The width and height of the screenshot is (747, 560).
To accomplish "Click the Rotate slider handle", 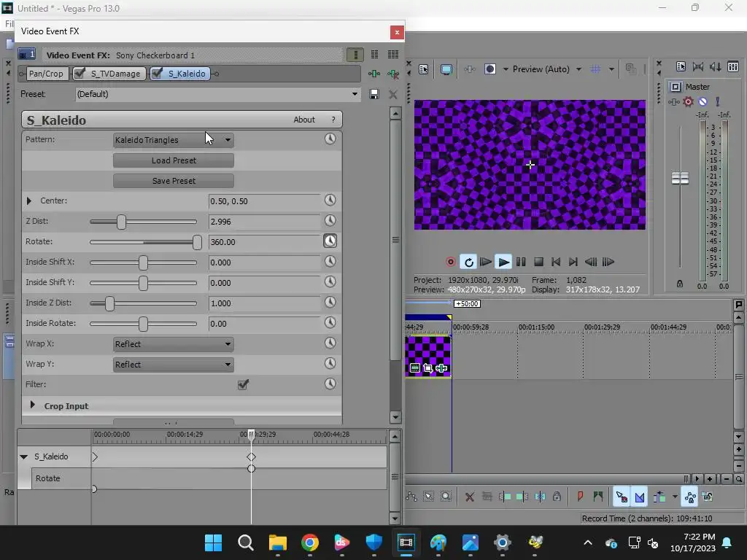I will click(x=197, y=242).
